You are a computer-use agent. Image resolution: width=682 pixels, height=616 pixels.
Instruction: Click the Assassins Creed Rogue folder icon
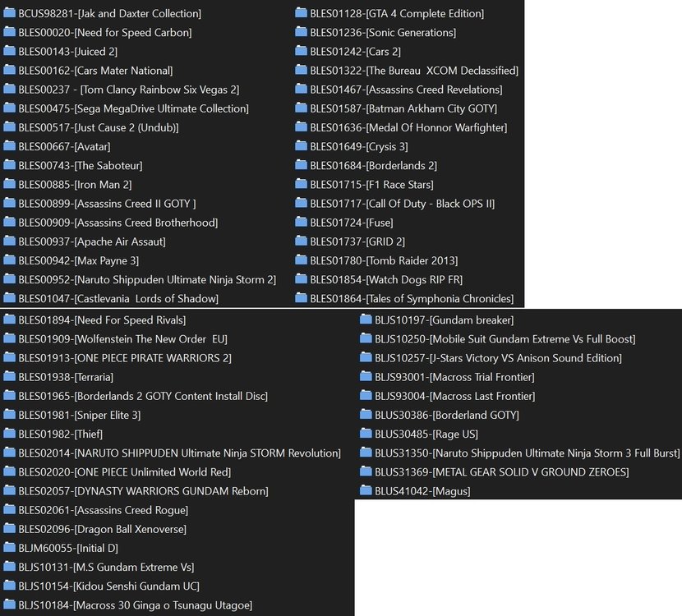(9, 510)
